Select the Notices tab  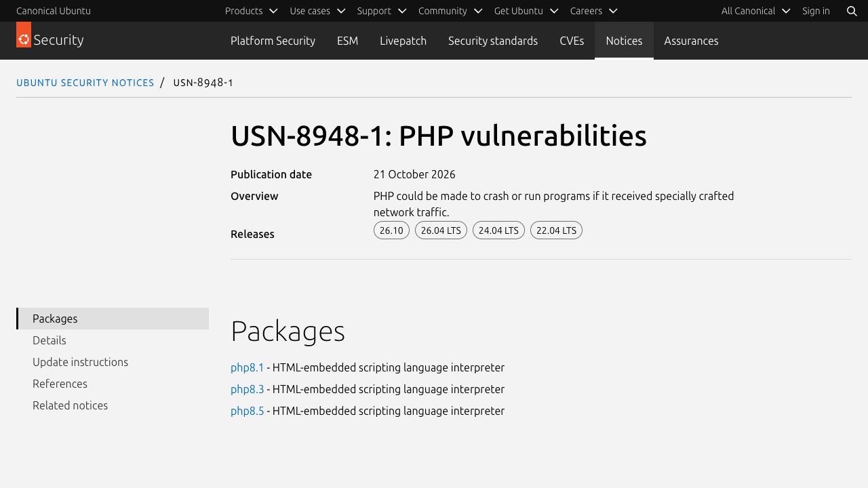(624, 41)
